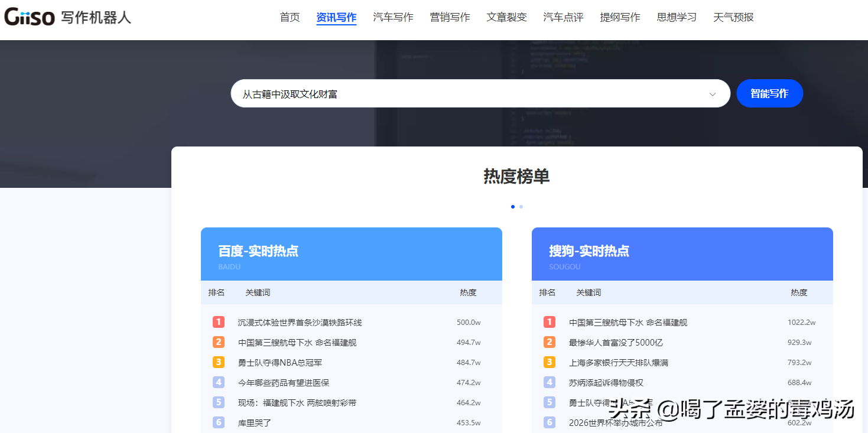Image resolution: width=868 pixels, height=433 pixels.
Task: Open the 提纲写作 tab
Action: point(620,17)
